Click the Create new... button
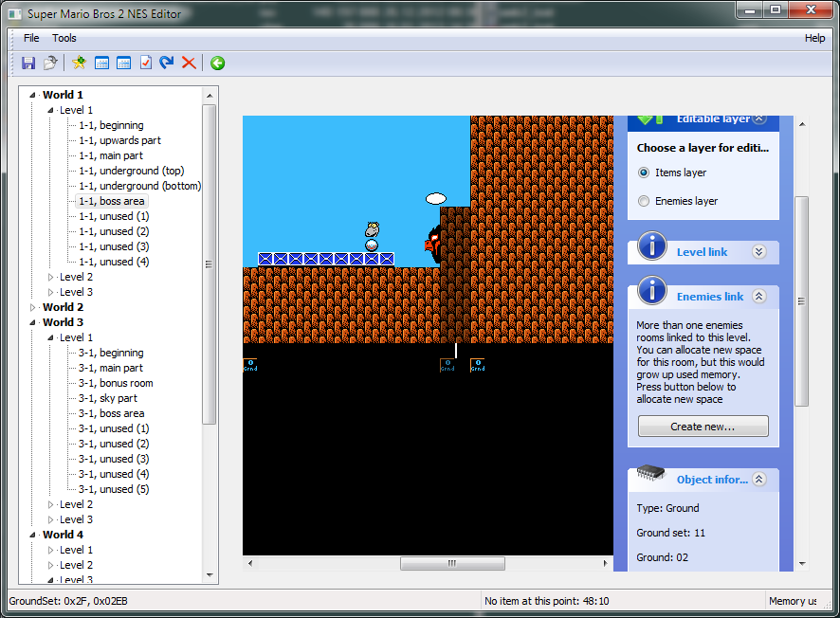Screen dimensions: 840x618 pos(703,427)
